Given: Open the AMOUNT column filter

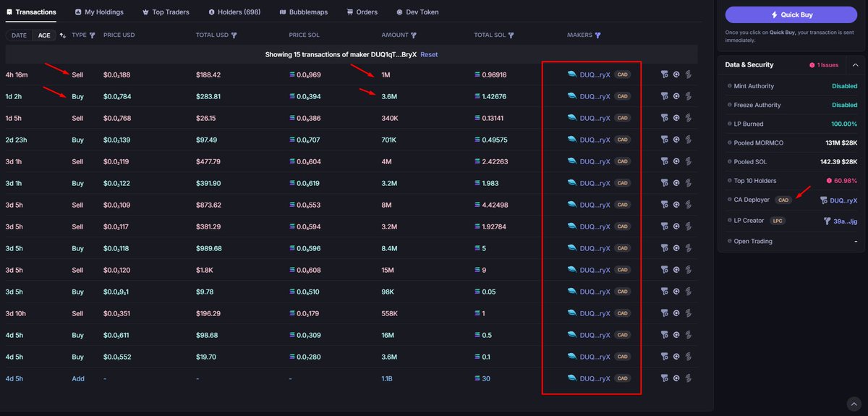Looking at the screenshot, I should coord(413,35).
